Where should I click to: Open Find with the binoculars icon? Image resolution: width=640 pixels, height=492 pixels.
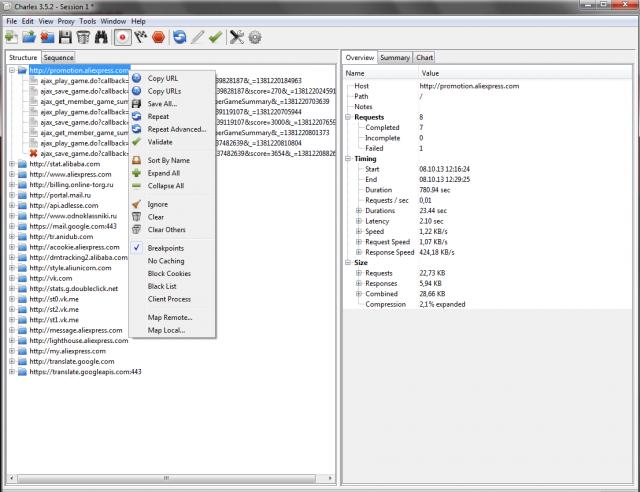pyautogui.click(x=101, y=38)
